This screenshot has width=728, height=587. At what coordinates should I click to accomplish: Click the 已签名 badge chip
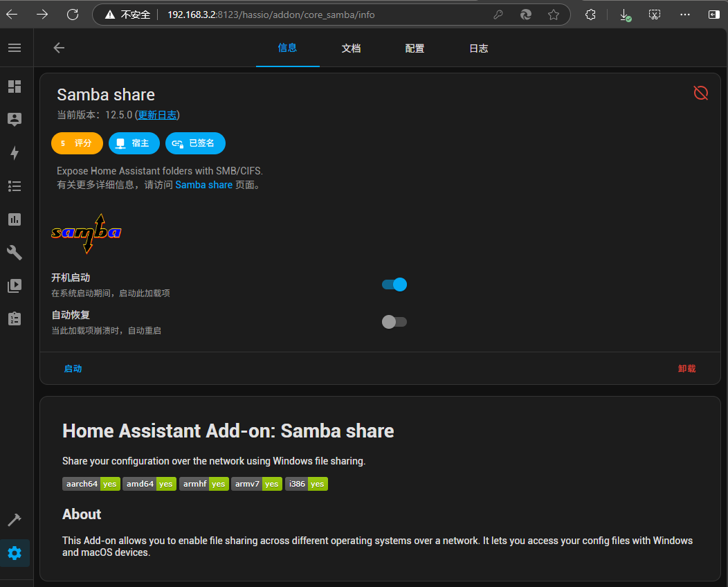[x=195, y=143]
